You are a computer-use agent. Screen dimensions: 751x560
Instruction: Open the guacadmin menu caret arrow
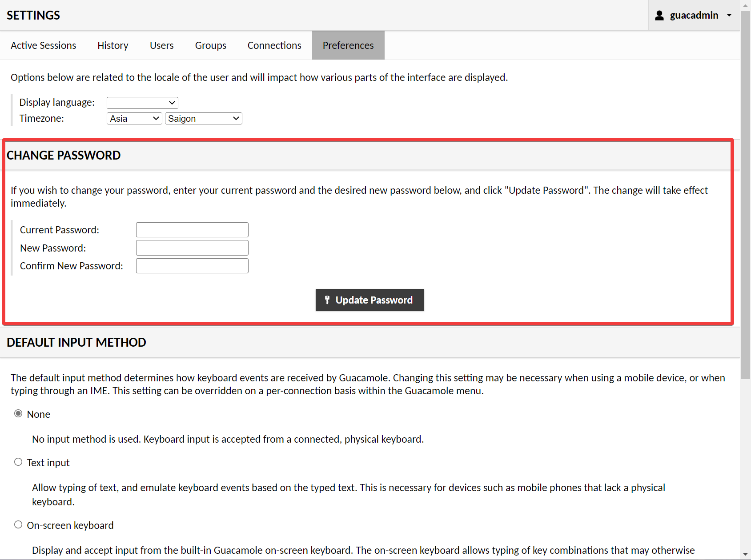(x=729, y=16)
